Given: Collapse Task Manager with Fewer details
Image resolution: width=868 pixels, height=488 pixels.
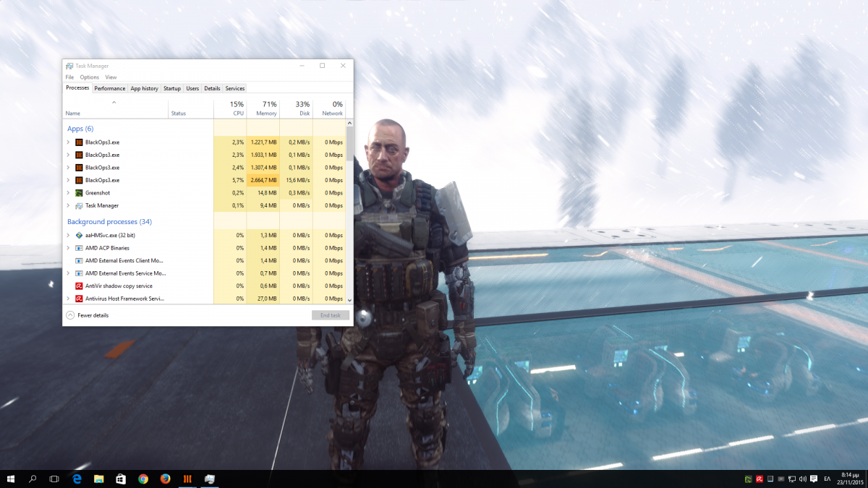Looking at the screenshot, I should point(88,315).
